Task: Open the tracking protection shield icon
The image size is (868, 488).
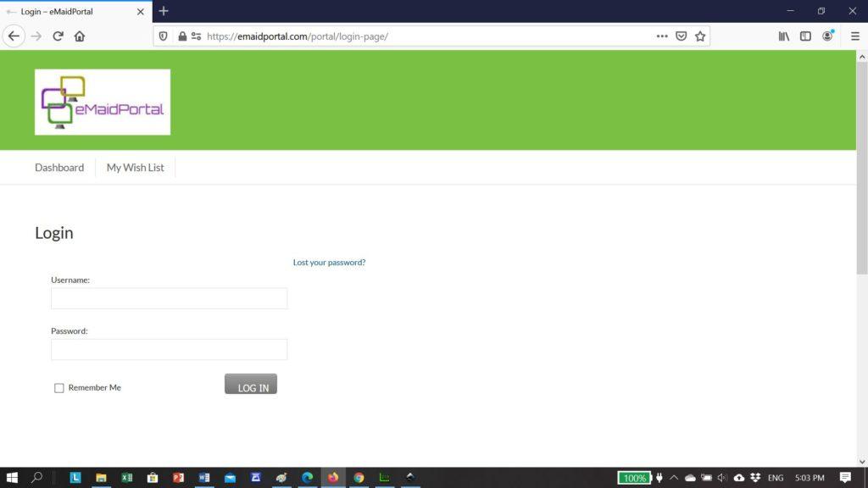Action: tap(164, 36)
